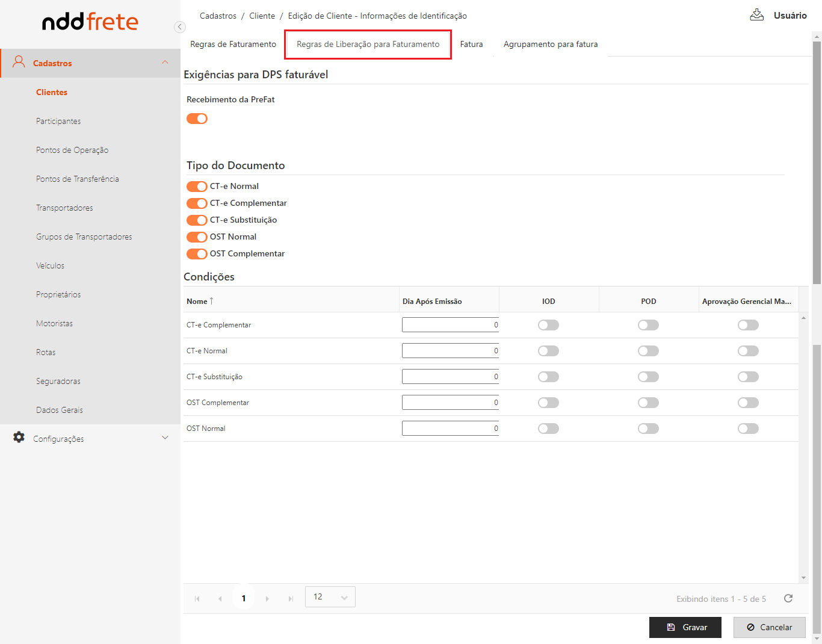This screenshot has height=644, width=822.
Task: Click the Dia Após Emissão field for OST Normal
Action: tap(450, 429)
